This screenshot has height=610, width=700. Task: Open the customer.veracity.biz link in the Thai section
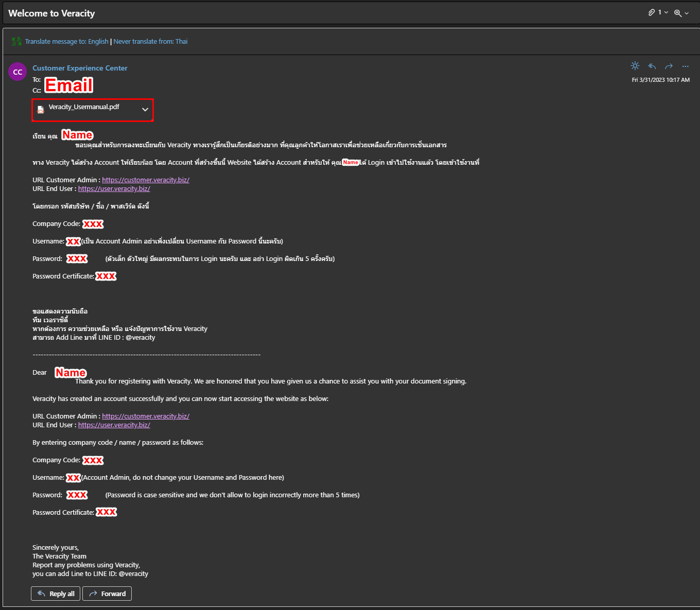[146, 180]
